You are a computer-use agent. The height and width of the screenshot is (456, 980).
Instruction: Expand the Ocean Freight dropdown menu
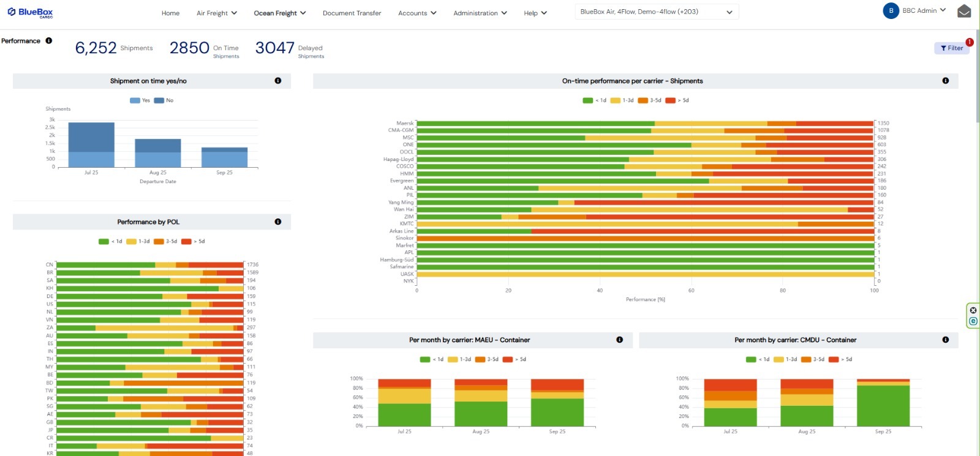279,13
